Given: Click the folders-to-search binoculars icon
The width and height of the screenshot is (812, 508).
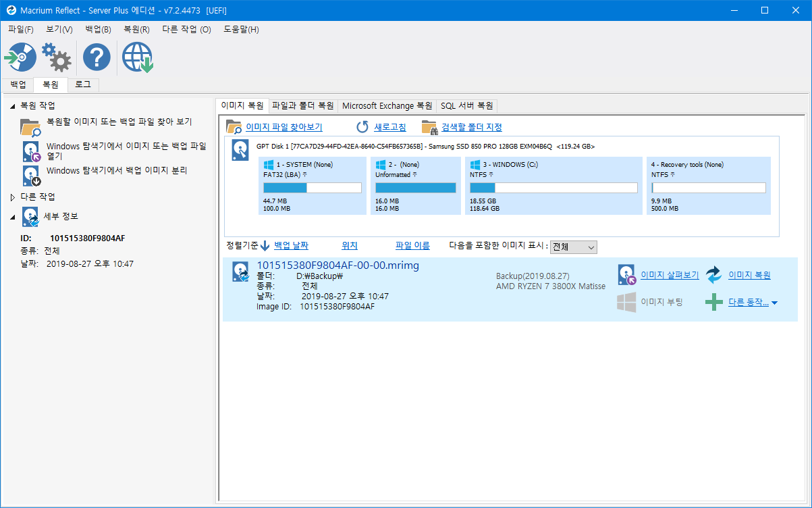Looking at the screenshot, I should [429, 127].
